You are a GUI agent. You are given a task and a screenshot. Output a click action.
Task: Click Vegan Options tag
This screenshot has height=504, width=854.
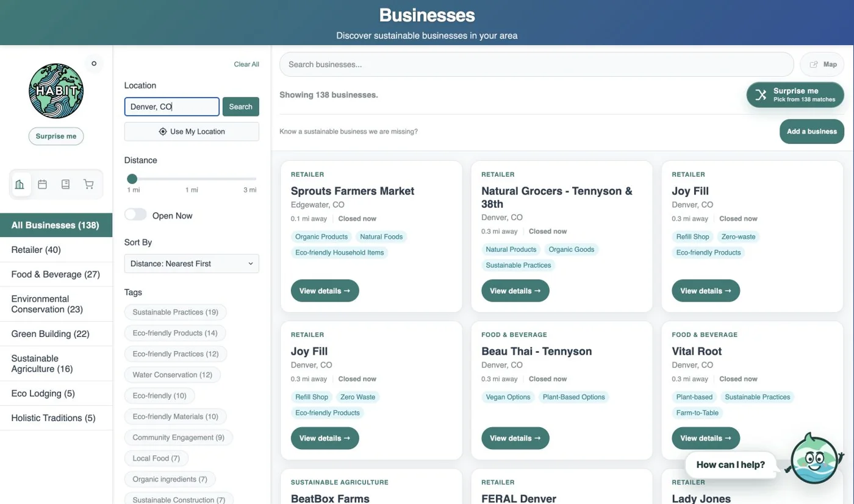pos(508,397)
